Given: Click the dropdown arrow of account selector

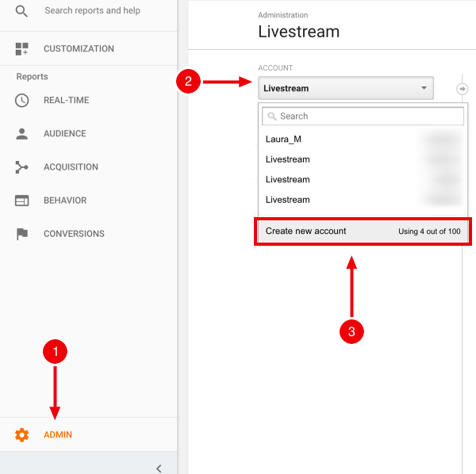Looking at the screenshot, I should 424,88.
